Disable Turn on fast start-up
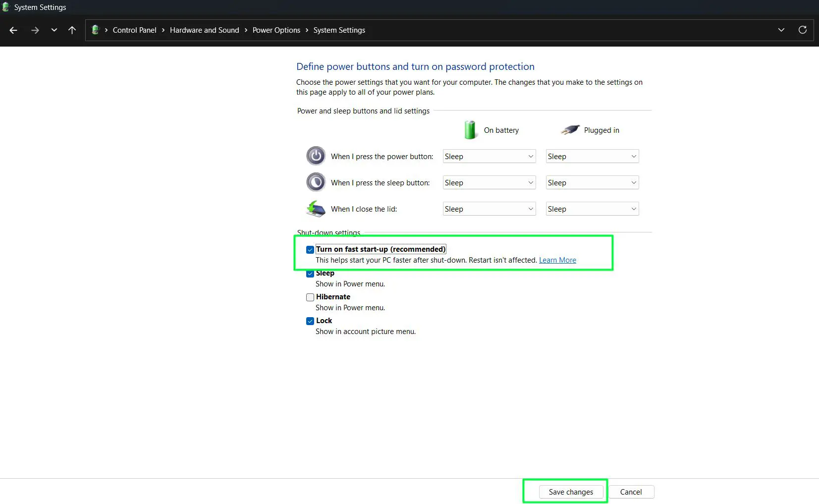Viewport: 819px width, 504px height. coord(309,249)
